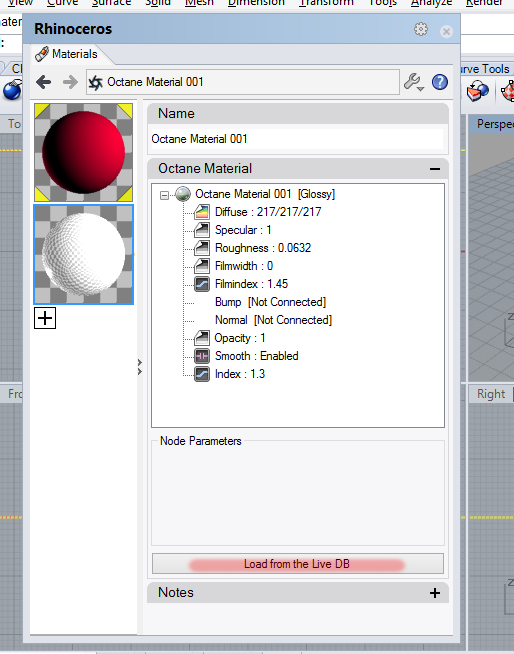
Task: Click the Octane Material 001 breadcrumb field
Action: click(243, 82)
